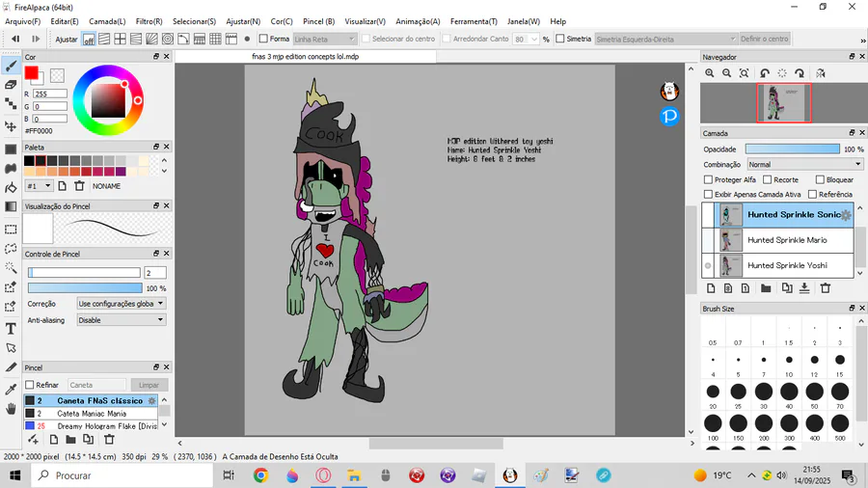Pick the red foreground color swatch
The width and height of the screenshot is (868, 488).
[x=31, y=72]
